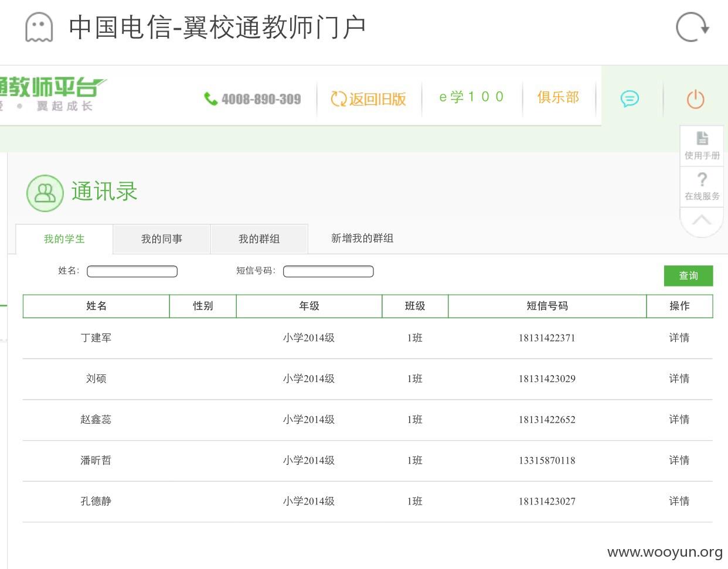This screenshot has height=569, width=728.
Task: Go to 俱乐部
Action: [x=558, y=97]
